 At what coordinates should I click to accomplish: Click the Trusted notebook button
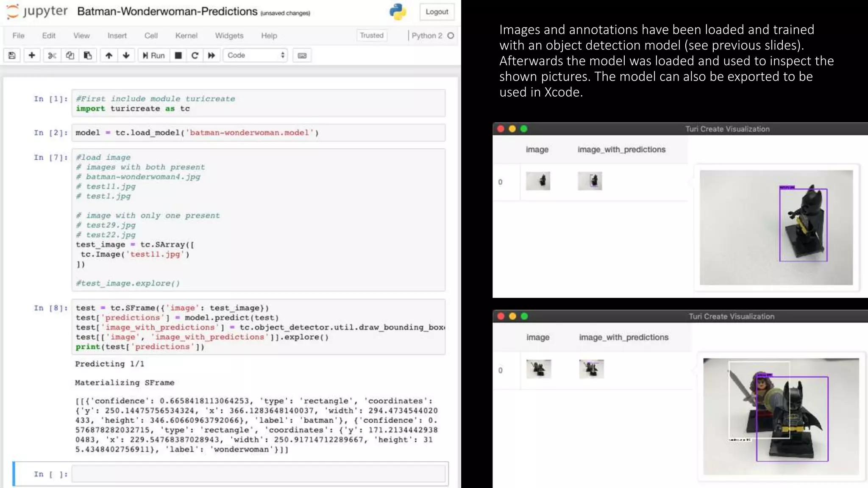(x=372, y=36)
